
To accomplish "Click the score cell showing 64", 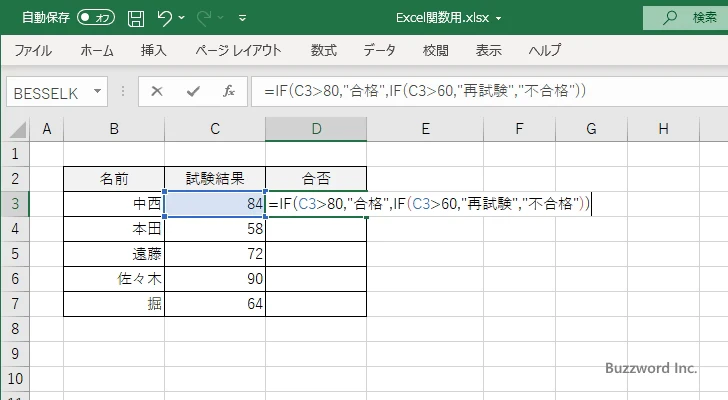I will pyautogui.click(x=215, y=304).
